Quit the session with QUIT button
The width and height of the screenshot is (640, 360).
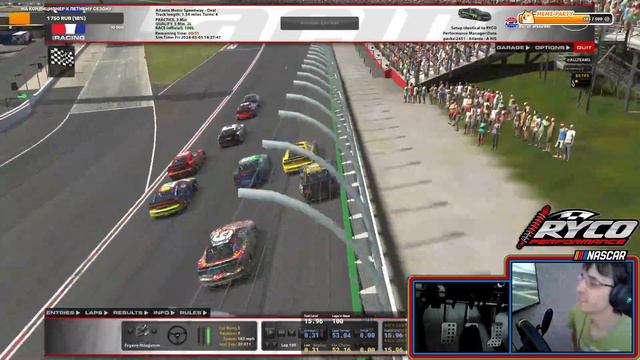(584, 48)
